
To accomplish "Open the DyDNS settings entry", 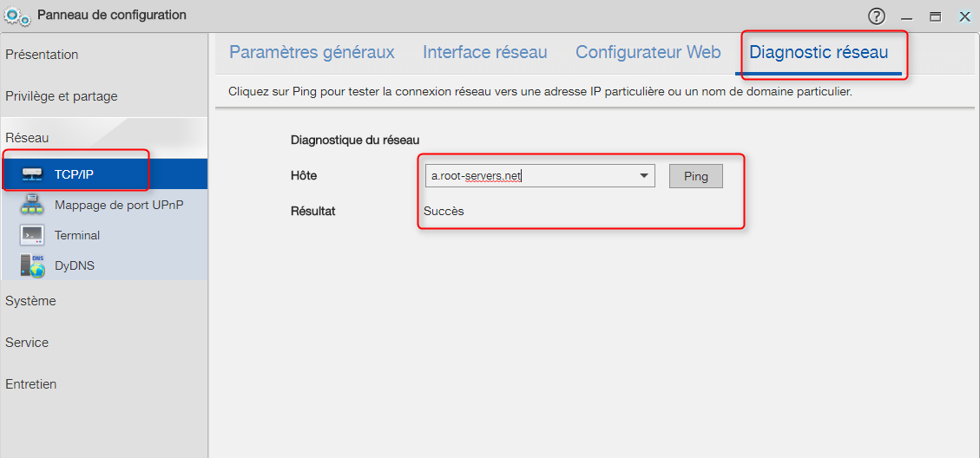I will click(x=104, y=265).
